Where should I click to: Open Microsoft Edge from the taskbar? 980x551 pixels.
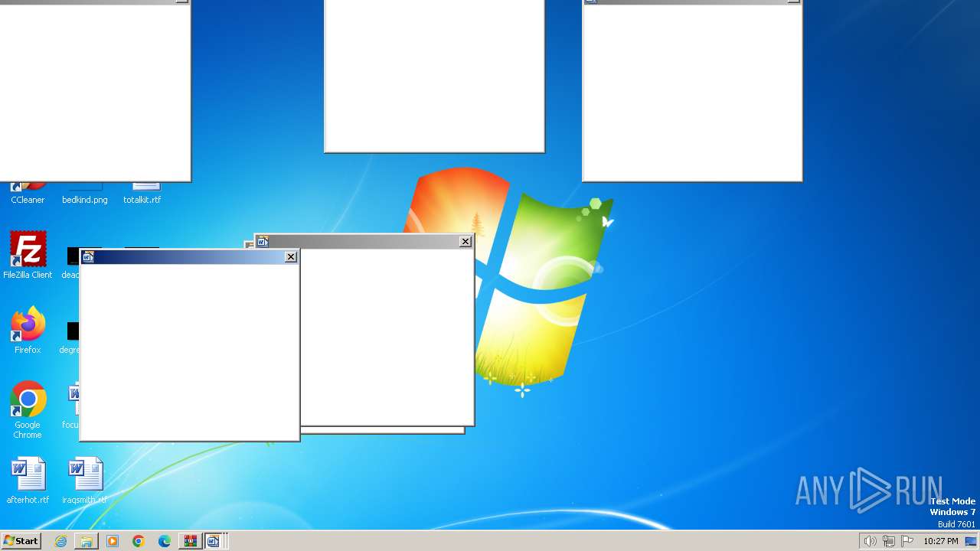(165, 541)
